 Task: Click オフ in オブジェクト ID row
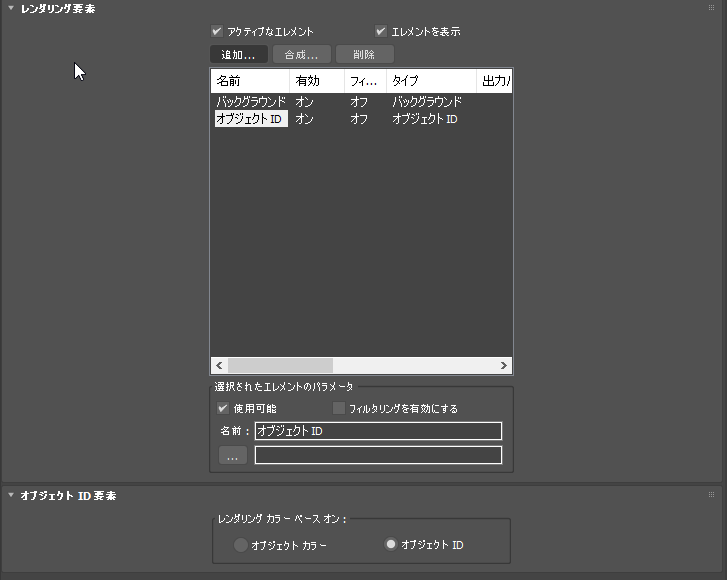[359, 119]
